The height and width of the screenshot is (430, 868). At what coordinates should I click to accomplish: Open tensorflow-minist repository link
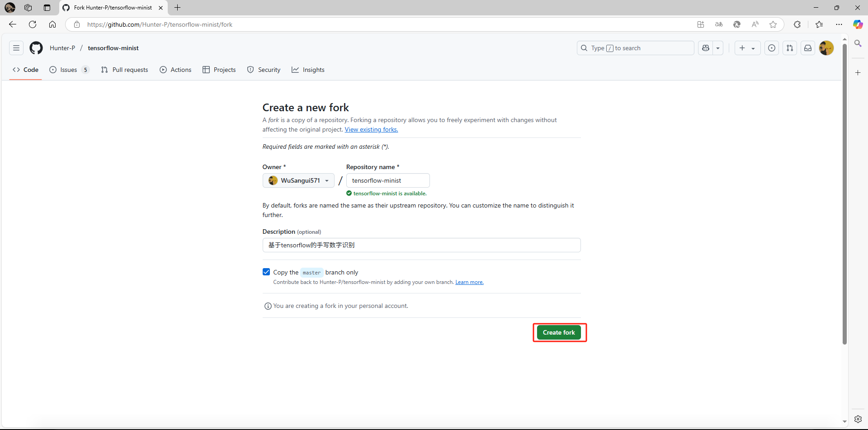coord(113,48)
